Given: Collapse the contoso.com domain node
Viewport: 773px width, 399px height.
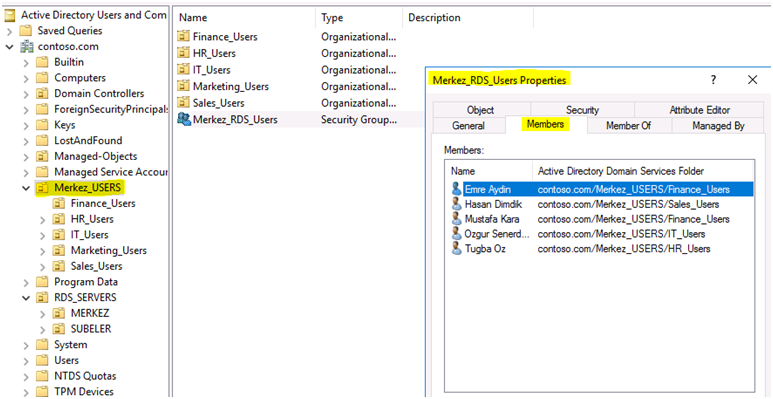Looking at the screenshot, I should point(9,47).
